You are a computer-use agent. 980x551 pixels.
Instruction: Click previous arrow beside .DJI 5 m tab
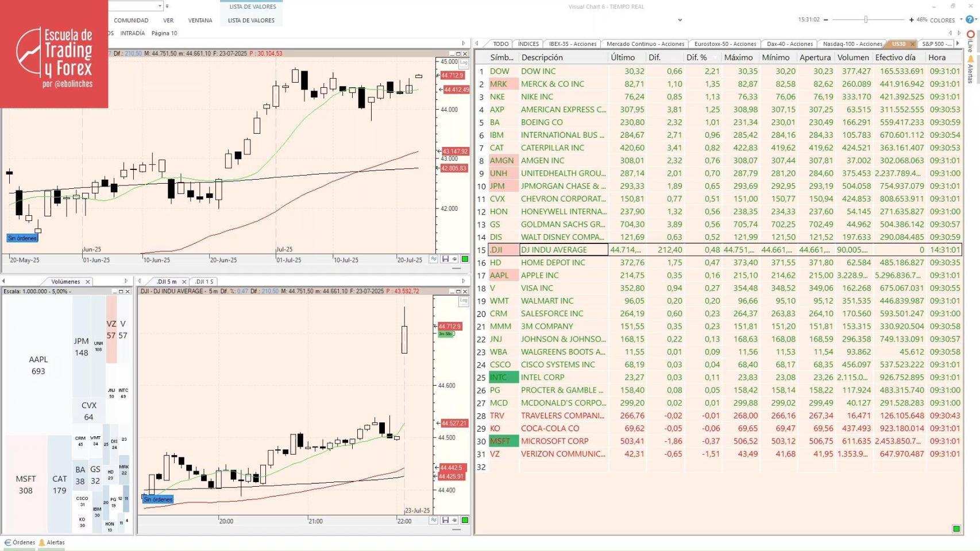140,281
